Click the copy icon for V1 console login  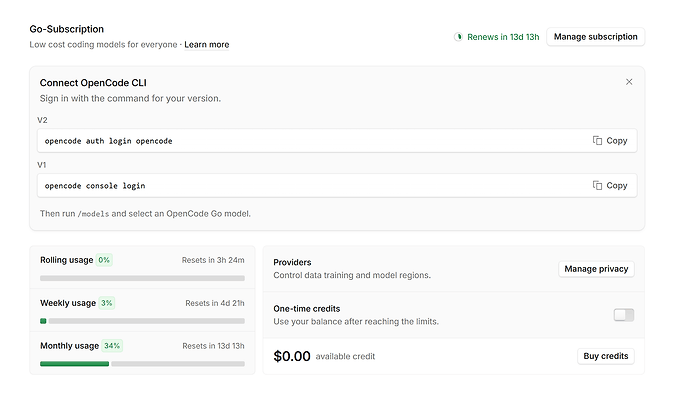coord(597,185)
